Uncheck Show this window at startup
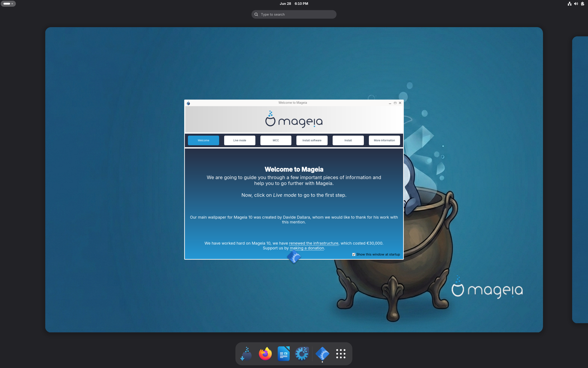 (x=354, y=254)
